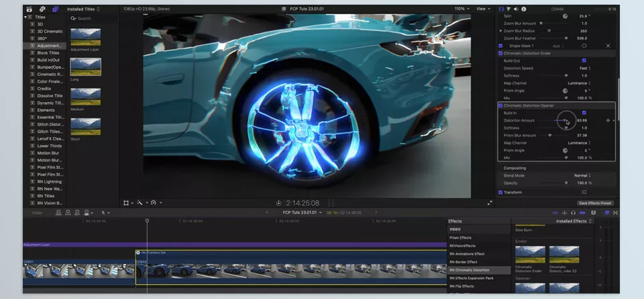Open the Transform tool below the viewer
Image resolution: width=644 pixels, height=299 pixels.
126,203
